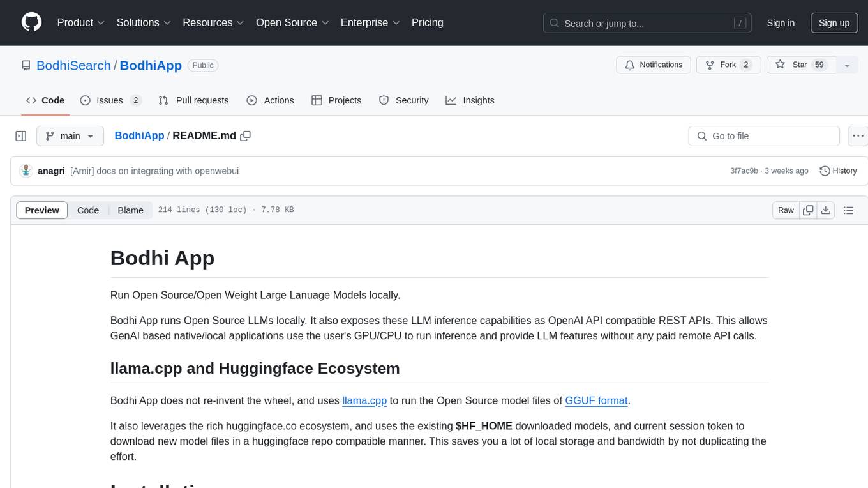
Task: Expand the Resources menu
Action: [x=213, y=22]
